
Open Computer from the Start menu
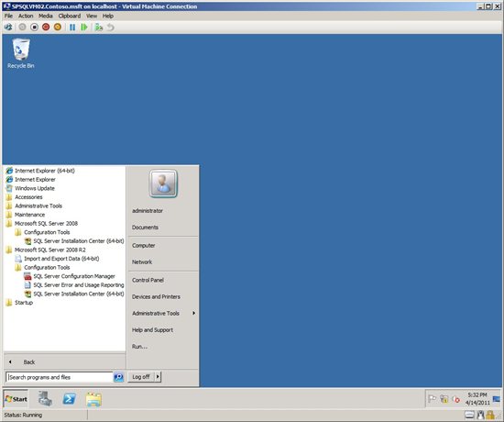(x=144, y=245)
